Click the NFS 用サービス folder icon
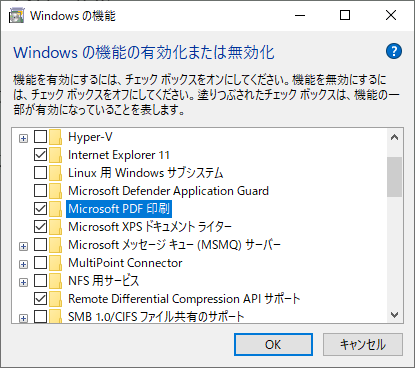Screen dimensions: 415x368 coord(55,281)
